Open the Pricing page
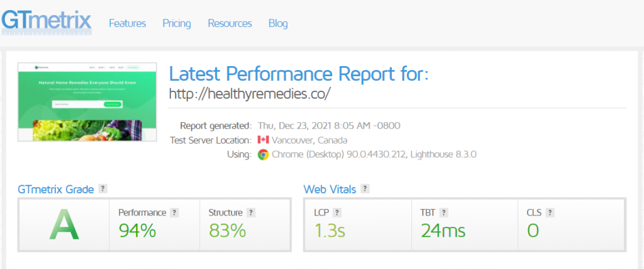Image resolution: width=644 pixels, height=269 pixels. (x=177, y=23)
